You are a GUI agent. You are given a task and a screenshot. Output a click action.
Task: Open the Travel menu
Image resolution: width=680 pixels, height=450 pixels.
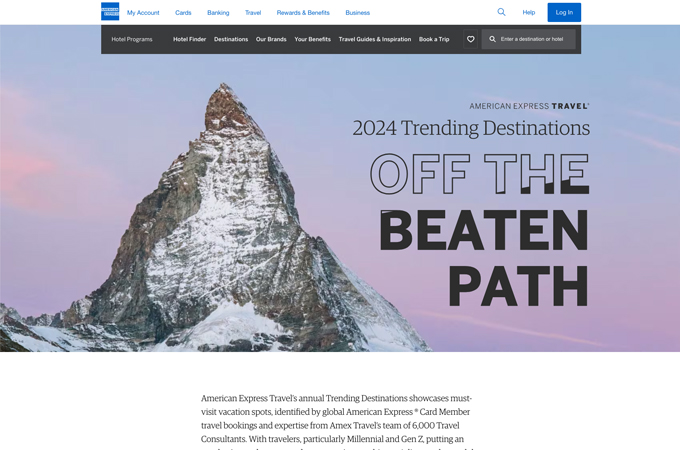click(x=253, y=13)
